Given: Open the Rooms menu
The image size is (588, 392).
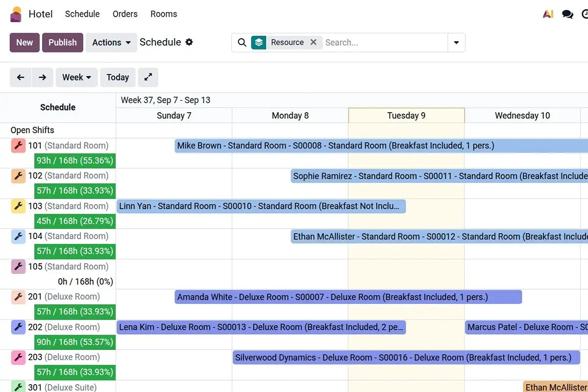Looking at the screenshot, I should click(x=164, y=14).
